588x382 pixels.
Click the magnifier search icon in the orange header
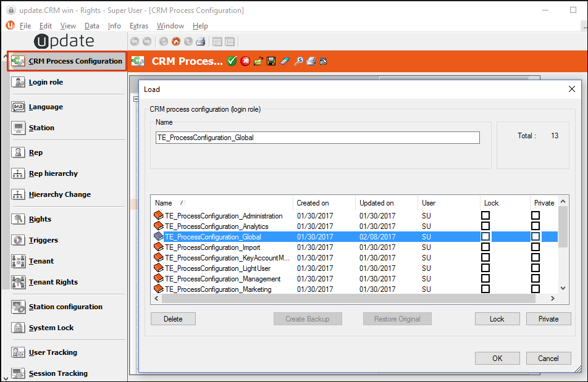tap(298, 61)
